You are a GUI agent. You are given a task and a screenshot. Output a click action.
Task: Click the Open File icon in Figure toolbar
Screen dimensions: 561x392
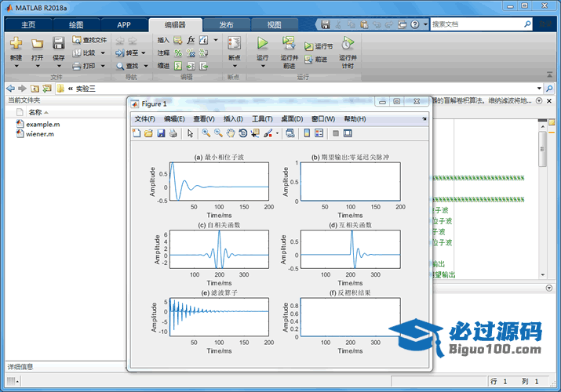tap(148, 133)
